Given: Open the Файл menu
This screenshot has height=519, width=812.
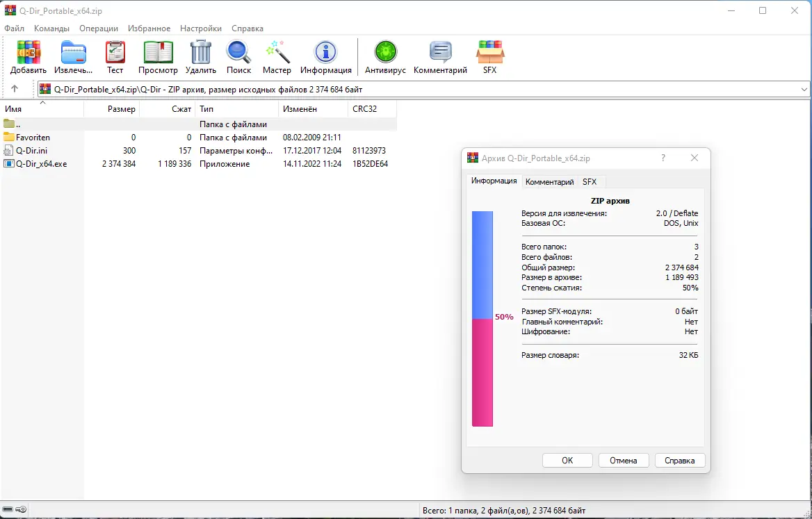Looking at the screenshot, I should click(14, 28).
